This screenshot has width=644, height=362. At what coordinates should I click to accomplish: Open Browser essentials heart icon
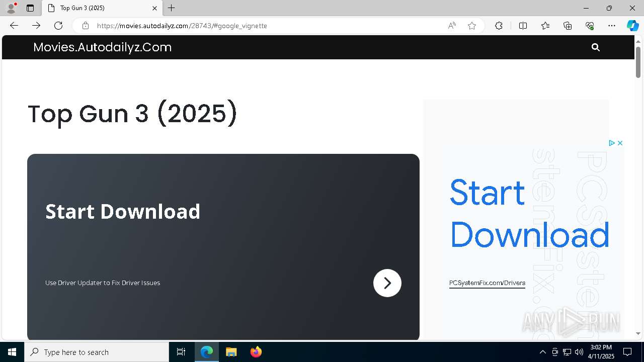coord(590,26)
